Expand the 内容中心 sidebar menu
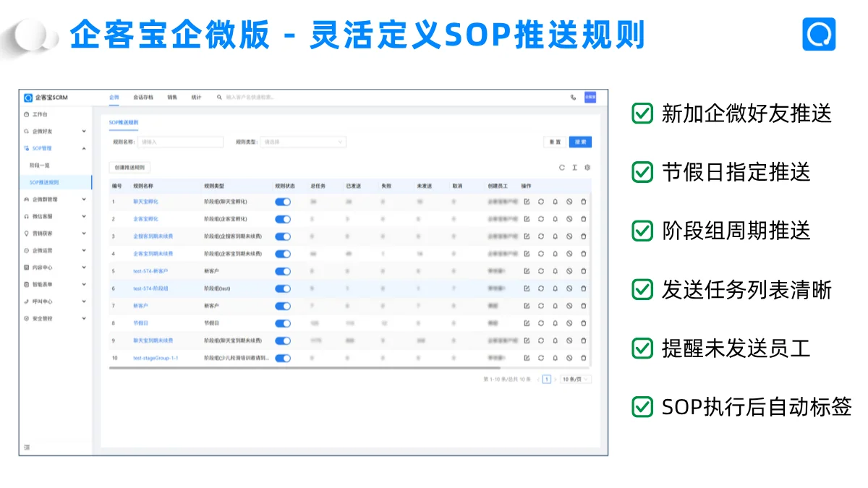This screenshot has width=868, height=488. [x=56, y=267]
